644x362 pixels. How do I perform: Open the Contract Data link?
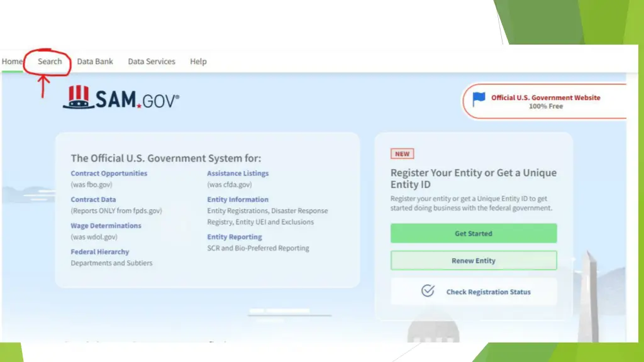pos(93,199)
